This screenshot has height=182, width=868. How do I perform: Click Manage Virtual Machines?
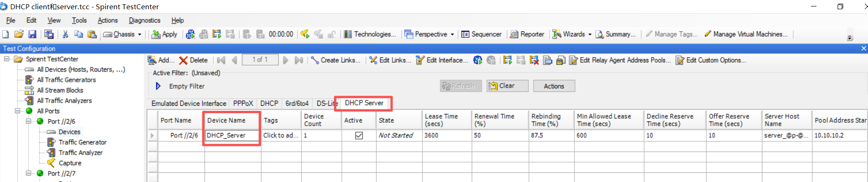(746, 34)
